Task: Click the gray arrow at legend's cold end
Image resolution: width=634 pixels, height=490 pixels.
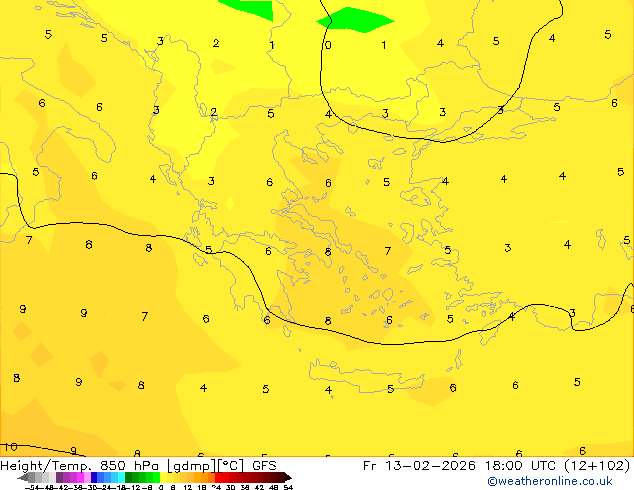Action: (22, 478)
